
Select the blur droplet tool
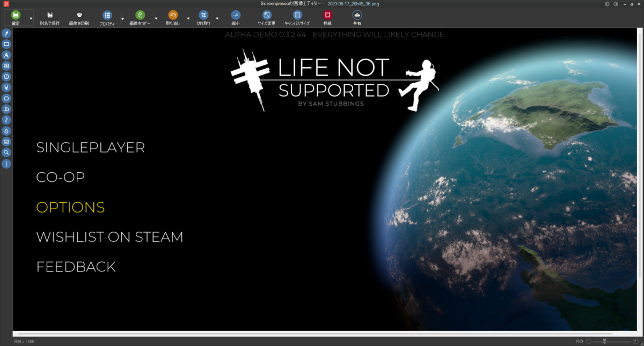pyautogui.click(x=6, y=130)
